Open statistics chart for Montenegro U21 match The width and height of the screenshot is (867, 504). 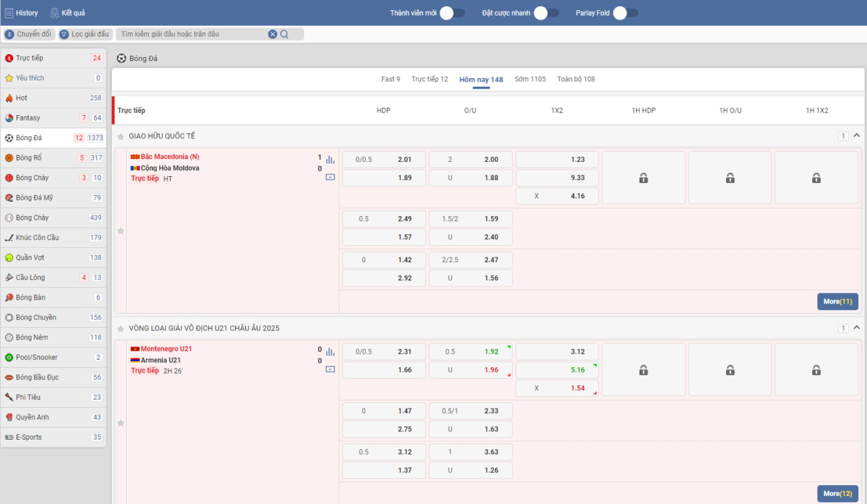point(330,352)
